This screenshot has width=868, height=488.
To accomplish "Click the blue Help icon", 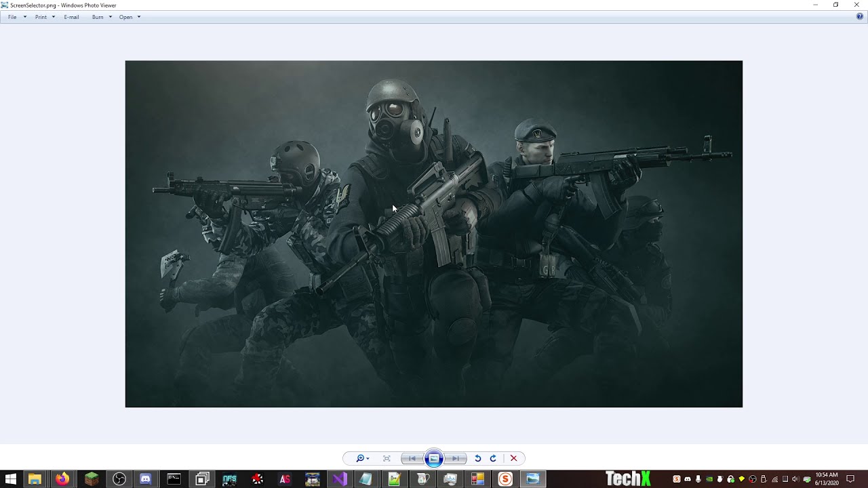I will [860, 16].
